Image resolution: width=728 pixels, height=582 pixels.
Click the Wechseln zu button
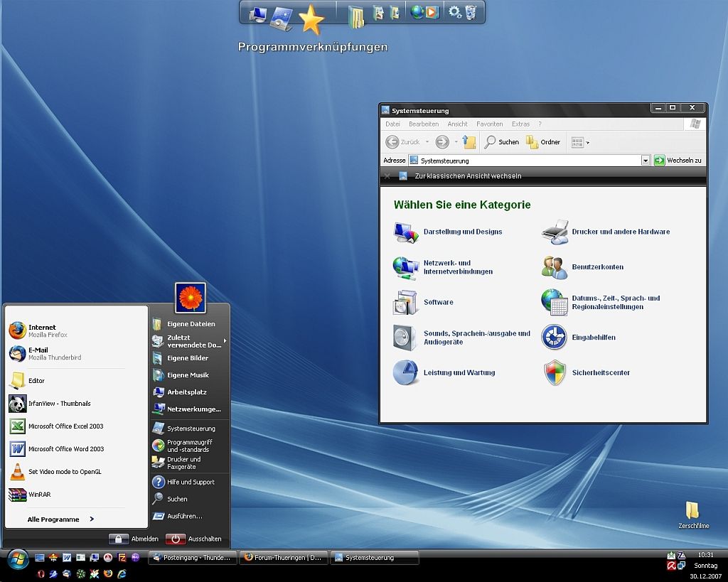click(x=678, y=161)
